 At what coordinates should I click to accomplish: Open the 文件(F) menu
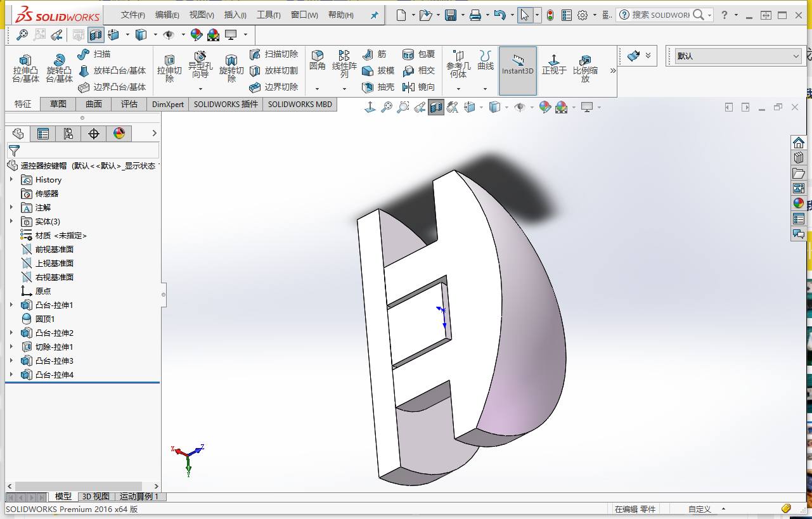pos(133,15)
